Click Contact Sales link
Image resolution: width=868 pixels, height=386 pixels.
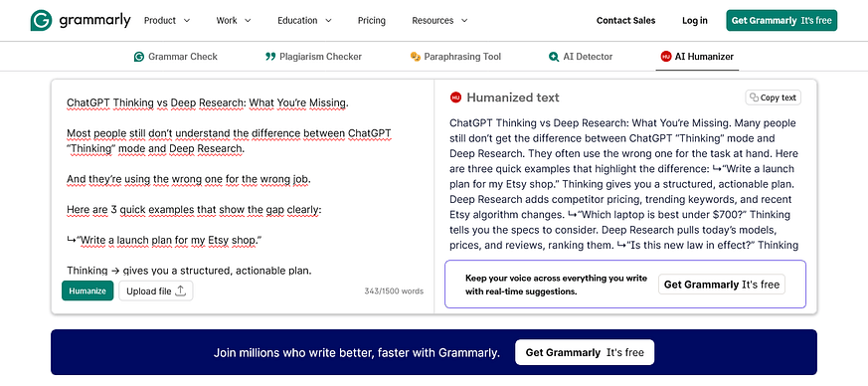pos(625,21)
